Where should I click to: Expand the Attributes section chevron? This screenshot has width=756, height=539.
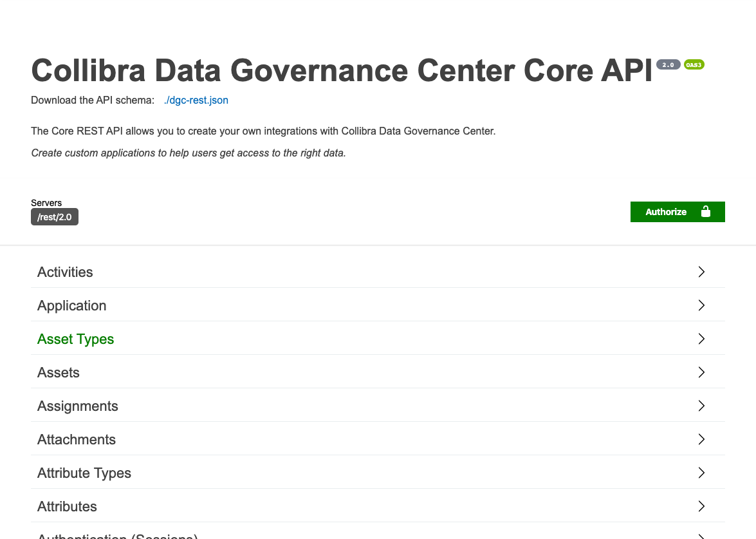pos(701,506)
